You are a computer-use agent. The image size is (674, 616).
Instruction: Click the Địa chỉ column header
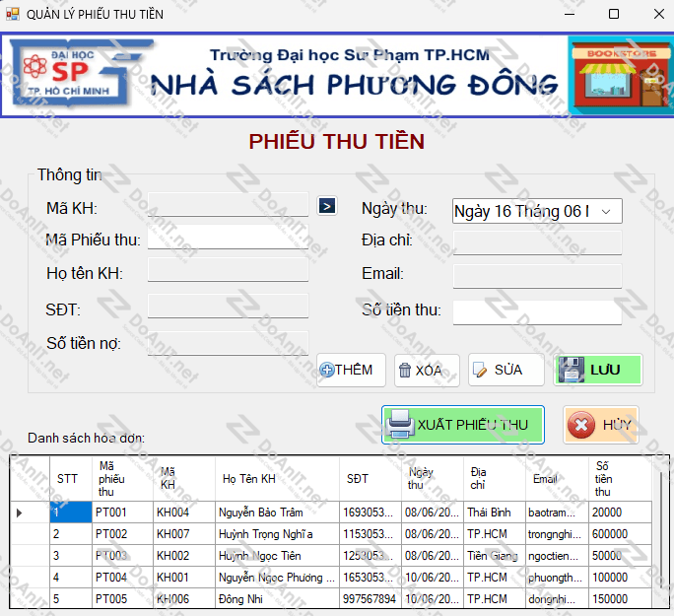(x=495, y=478)
